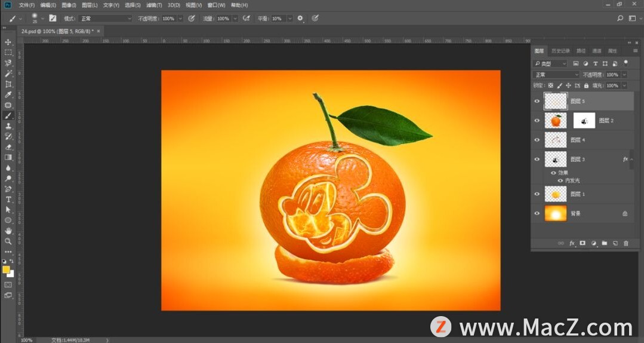Select the Zoom tool
644x343 pixels.
click(x=8, y=241)
